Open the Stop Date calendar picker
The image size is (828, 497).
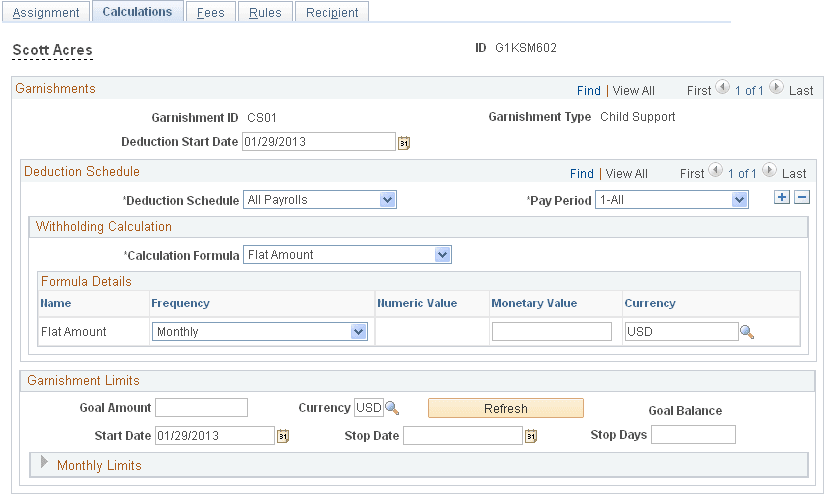531,436
